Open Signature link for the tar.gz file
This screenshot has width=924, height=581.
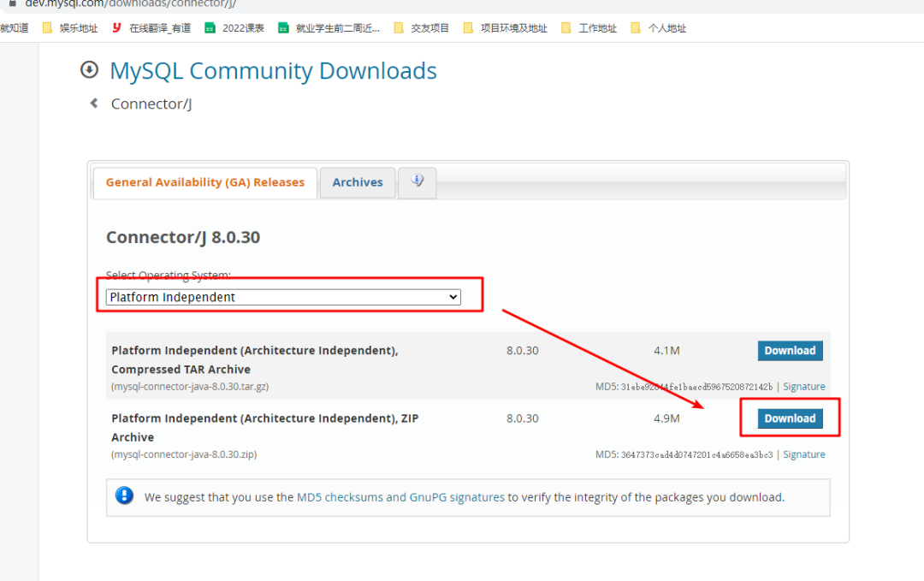coord(803,387)
